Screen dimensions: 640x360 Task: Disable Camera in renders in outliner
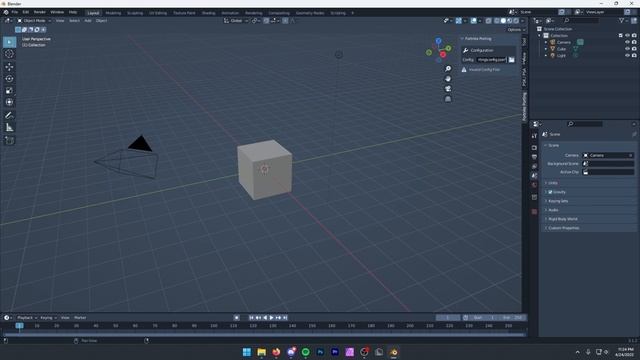634,42
